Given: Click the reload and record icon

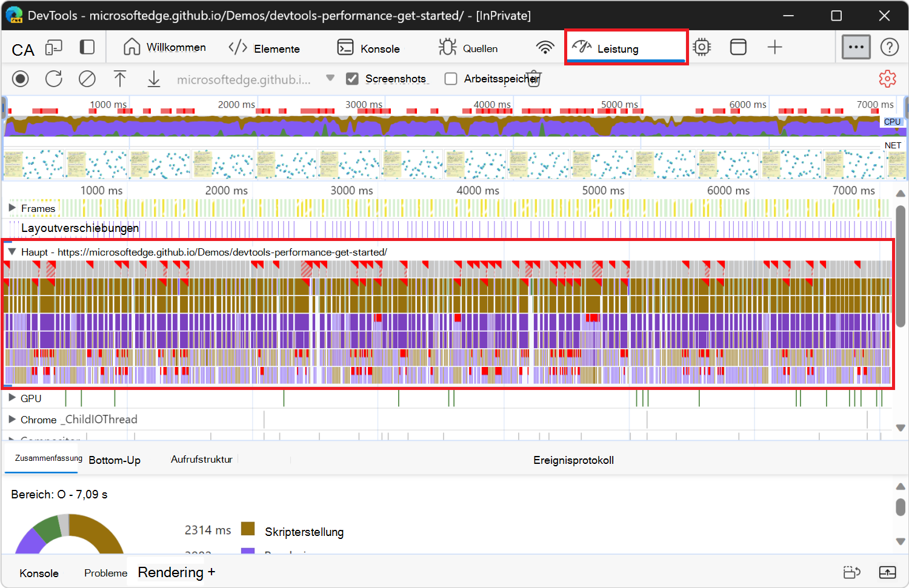Looking at the screenshot, I should click(54, 79).
